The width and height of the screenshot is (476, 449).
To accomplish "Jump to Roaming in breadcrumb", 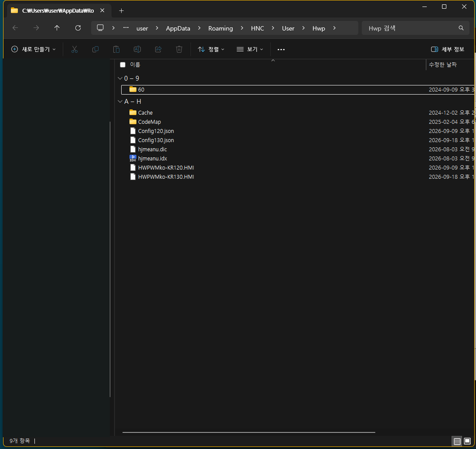I will click(x=221, y=28).
